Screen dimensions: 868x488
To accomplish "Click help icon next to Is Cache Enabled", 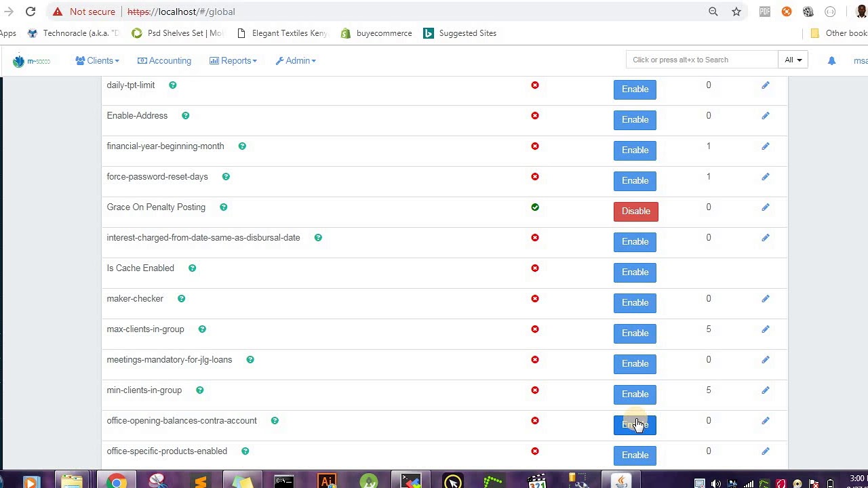I will point(192,268).
